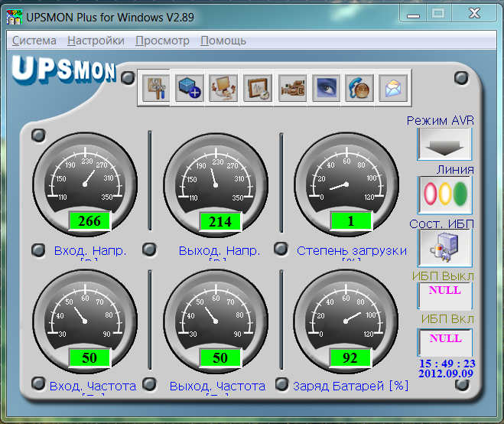Image resolution: width=504 pixels, height=424 pixels.
Task: Click the computer with rotating arrows icon
Action: [223, 88]
